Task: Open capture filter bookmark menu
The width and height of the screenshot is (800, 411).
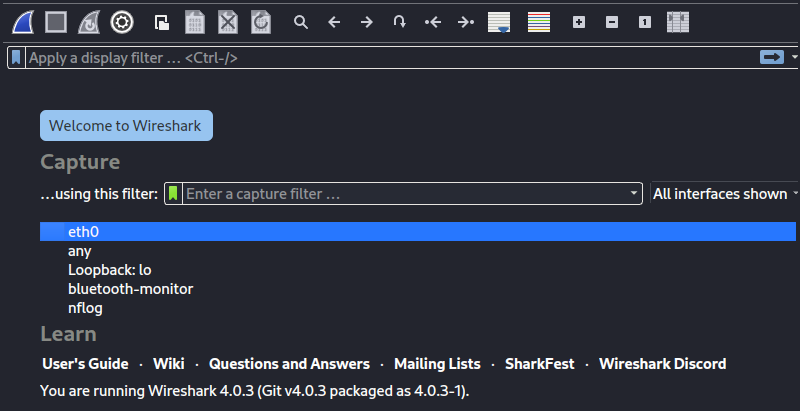Action: pyautogui.click(x=173, y=194)
